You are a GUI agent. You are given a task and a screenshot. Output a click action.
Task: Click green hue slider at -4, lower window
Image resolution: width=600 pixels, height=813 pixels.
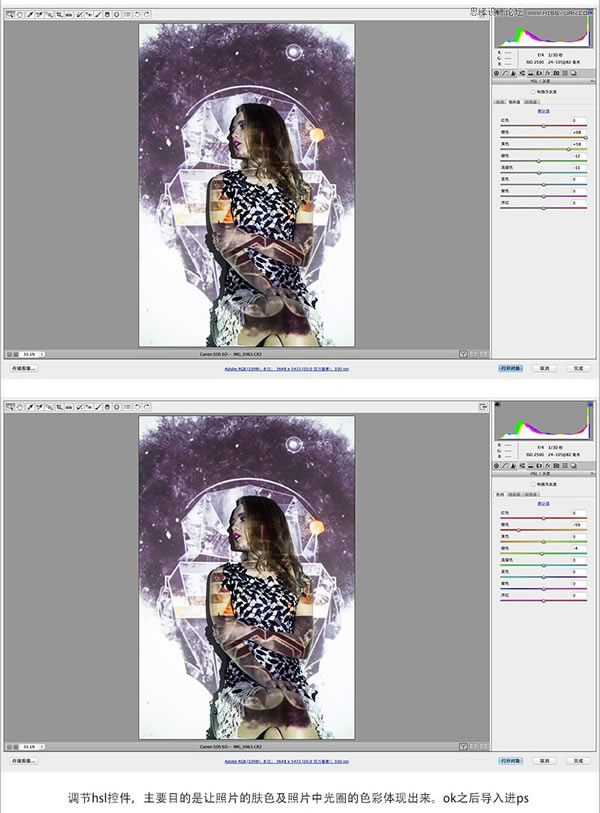click(543, 554)
